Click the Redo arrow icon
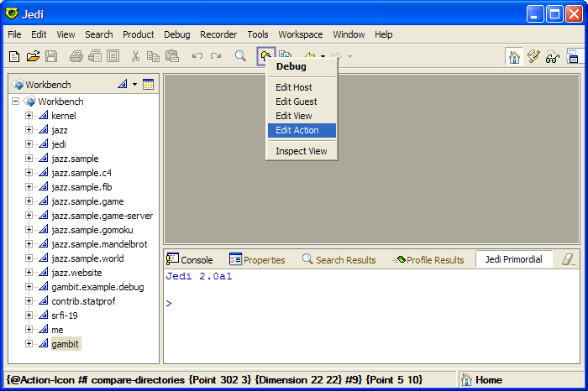 coord(216,56)
